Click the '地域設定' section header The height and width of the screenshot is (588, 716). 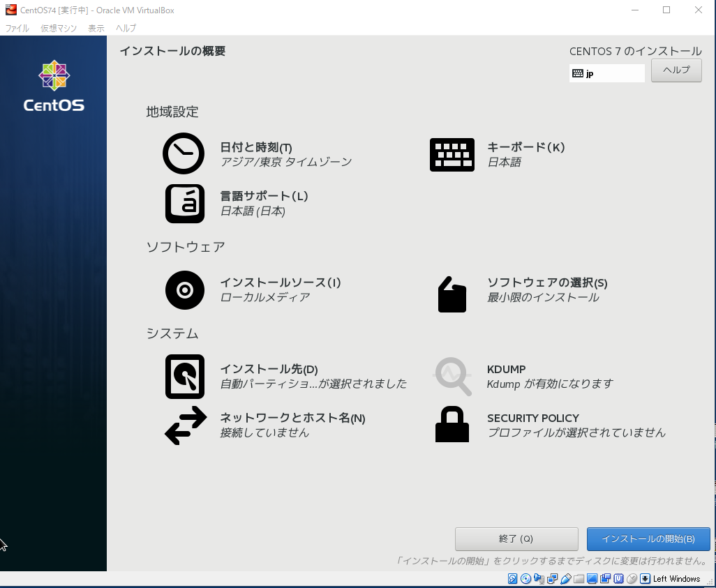[172, 112]
